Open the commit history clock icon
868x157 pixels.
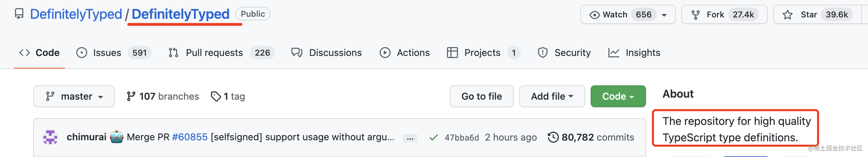tap(553, 137)
